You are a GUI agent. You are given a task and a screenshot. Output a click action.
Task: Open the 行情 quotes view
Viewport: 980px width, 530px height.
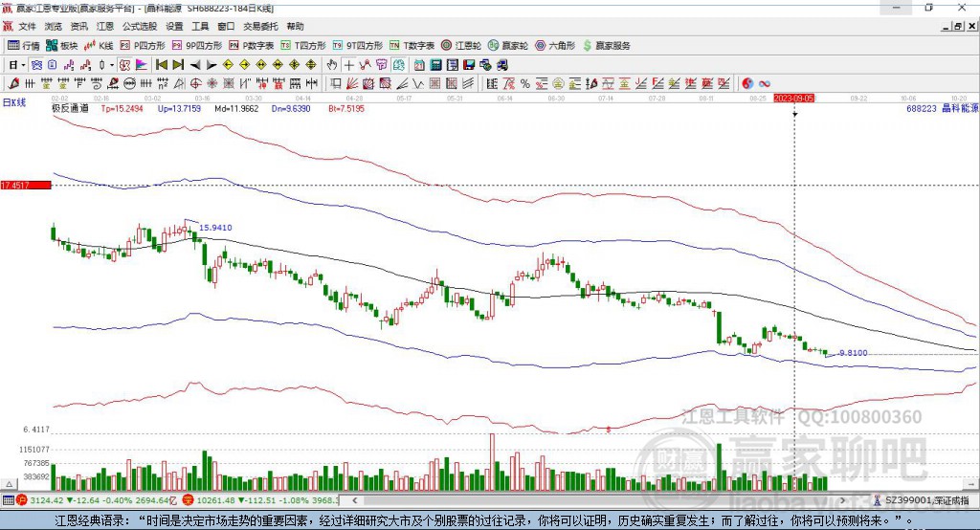[24, 46]
